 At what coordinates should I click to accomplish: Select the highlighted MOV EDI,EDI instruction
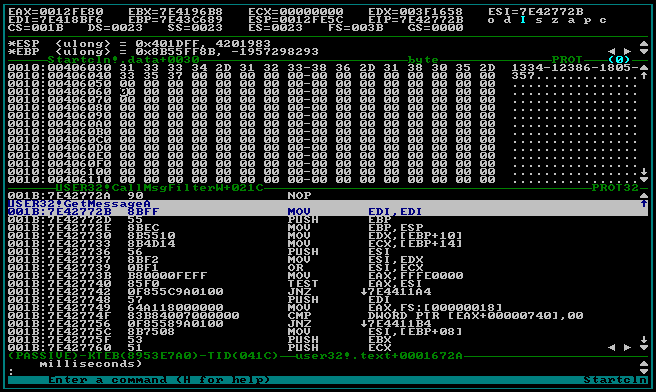pyautogui.click(x=328, y=212)
